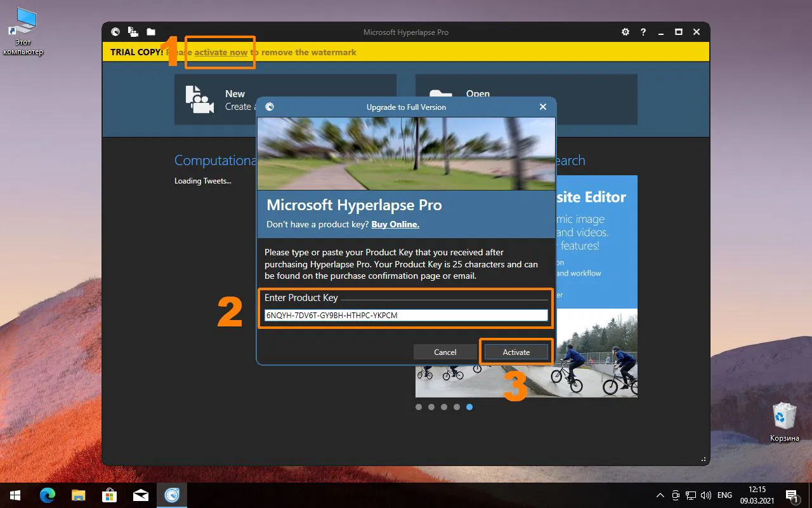Launch Microsoft Edge from the taskbar
The height and width of the screenshot is (508, 812).
click(48, 495)
